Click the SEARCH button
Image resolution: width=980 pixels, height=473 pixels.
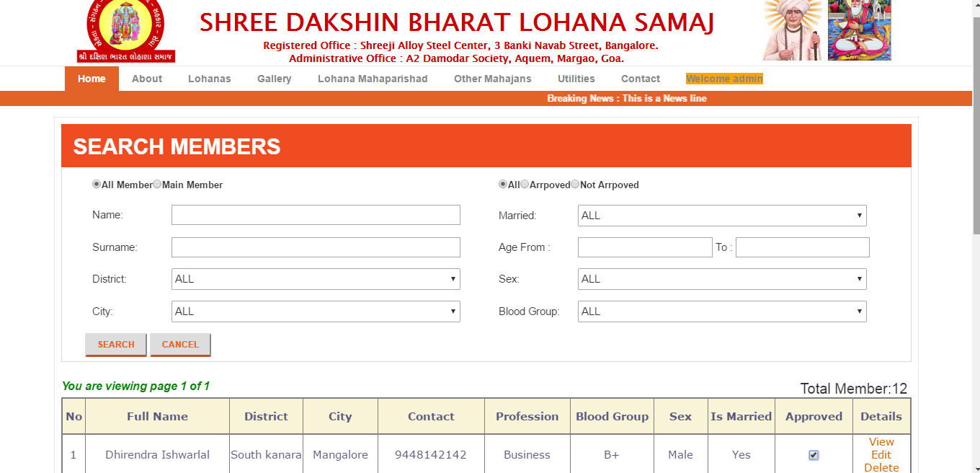tap(116, 345)
